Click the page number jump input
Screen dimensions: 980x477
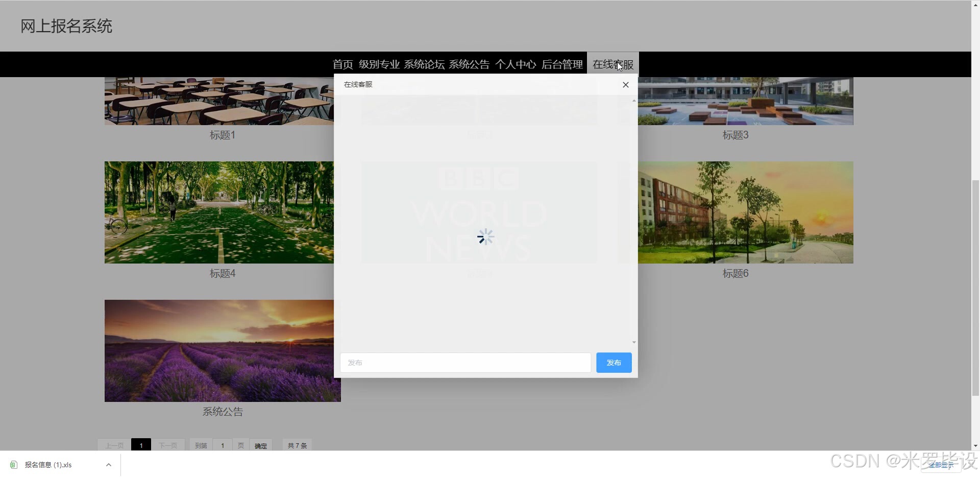tap(223, 445)
